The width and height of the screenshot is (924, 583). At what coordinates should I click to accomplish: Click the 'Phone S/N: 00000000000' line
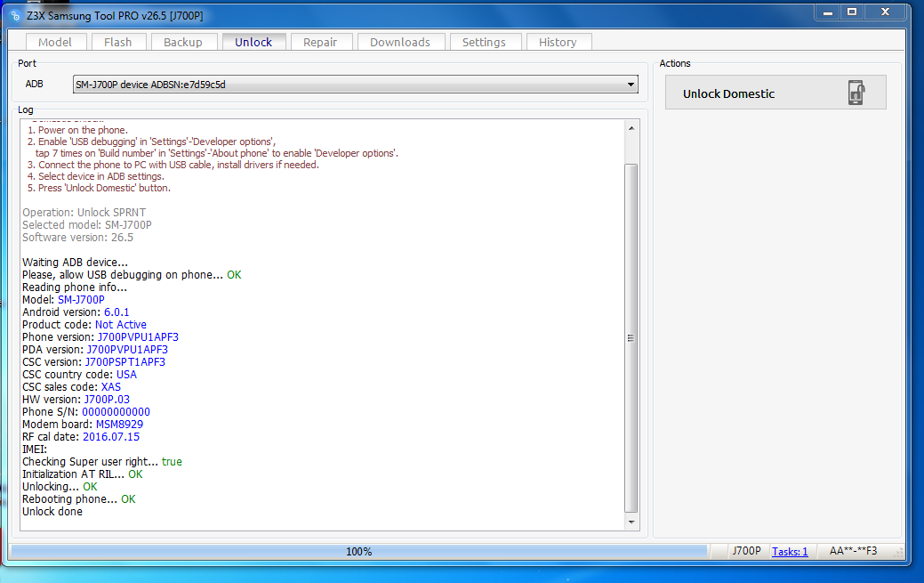pyautogui.click(x=86, y=412)
